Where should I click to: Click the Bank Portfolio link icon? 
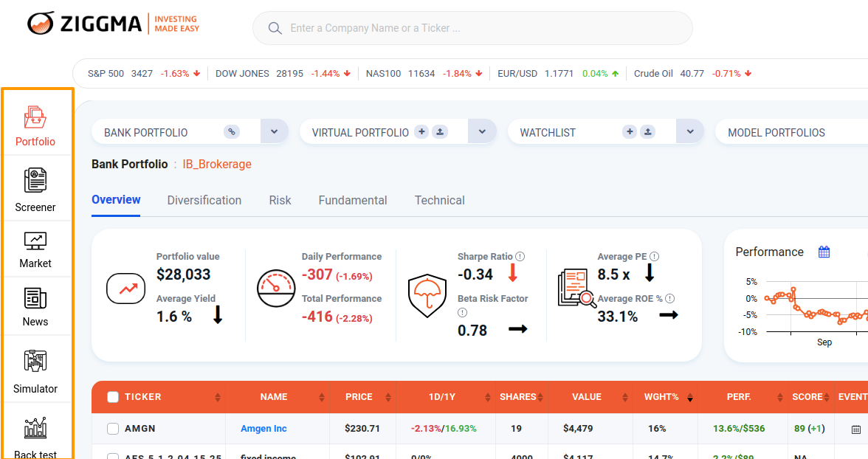(232, 132)
